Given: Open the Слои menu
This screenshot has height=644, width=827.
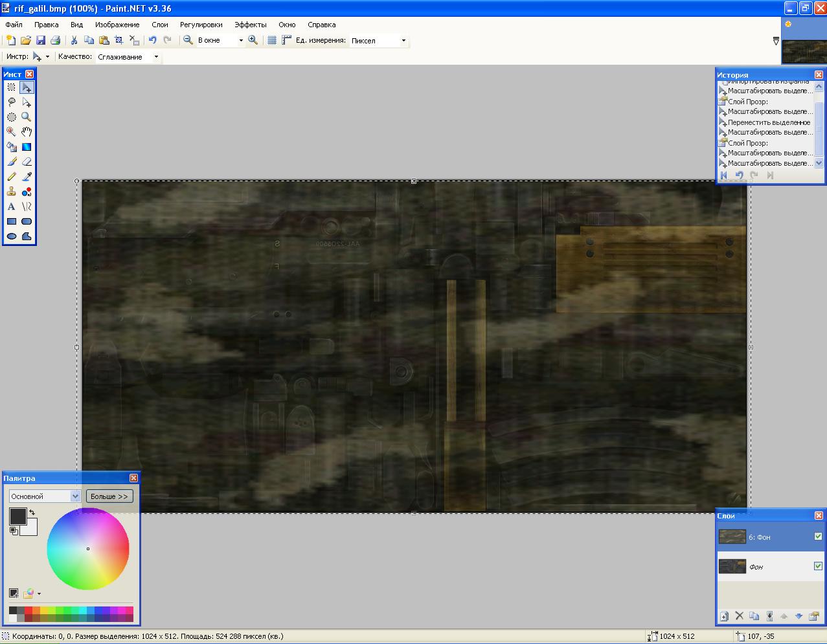Looking at the screenshot, I should (x=160, y=25).
